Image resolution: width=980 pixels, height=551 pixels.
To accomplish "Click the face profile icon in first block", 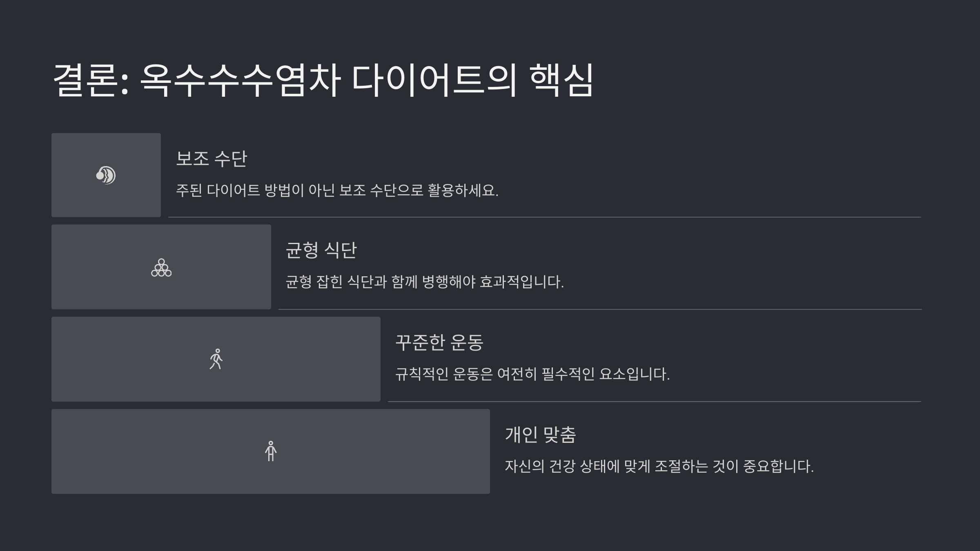I will pos(106,175).
